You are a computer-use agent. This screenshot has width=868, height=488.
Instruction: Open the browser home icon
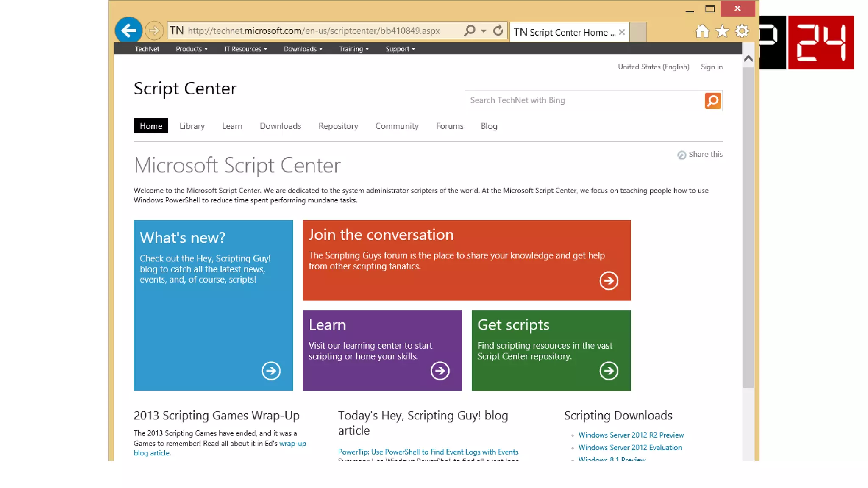pyautogui.click(x=702, y=31)
